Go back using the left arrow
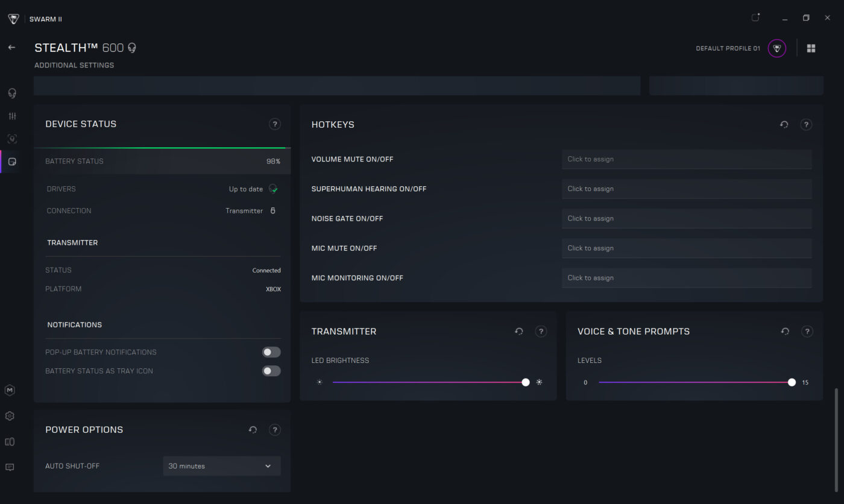Screen dimensions: 844x504 (x=11, y=47)
